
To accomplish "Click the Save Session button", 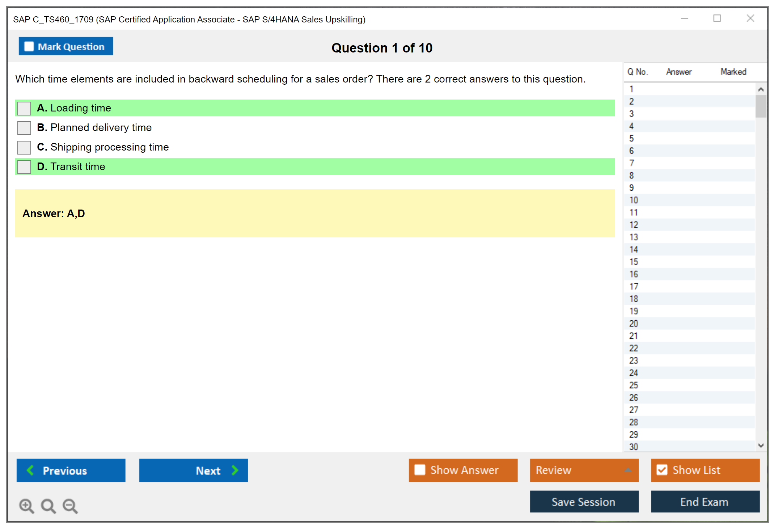I will (584, 502).
